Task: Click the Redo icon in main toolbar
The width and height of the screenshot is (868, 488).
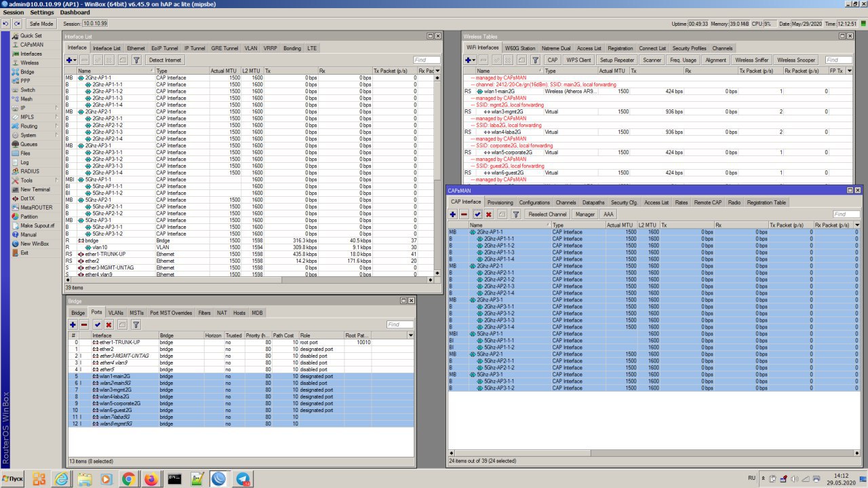Action: [x=17, y=24]
